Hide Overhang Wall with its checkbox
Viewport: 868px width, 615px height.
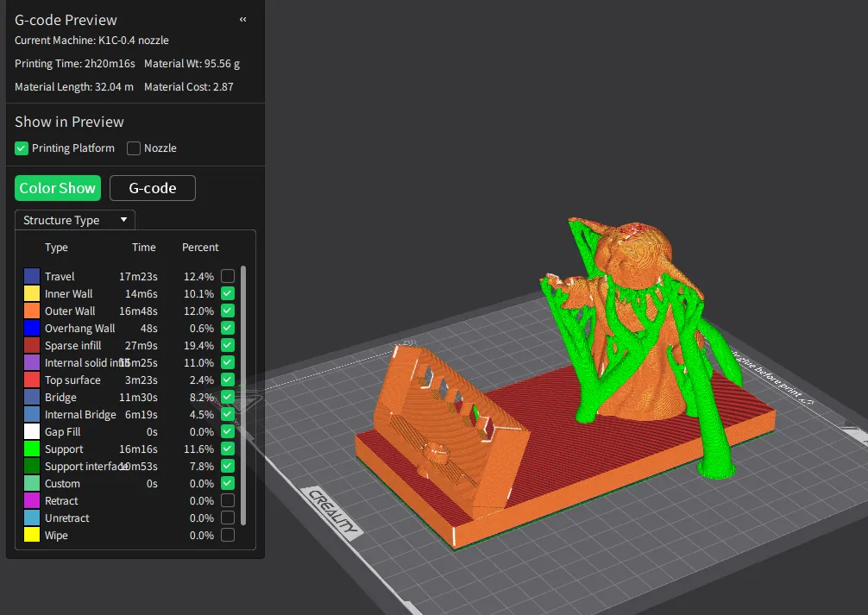pyautogui.click(x=228, y=328)
